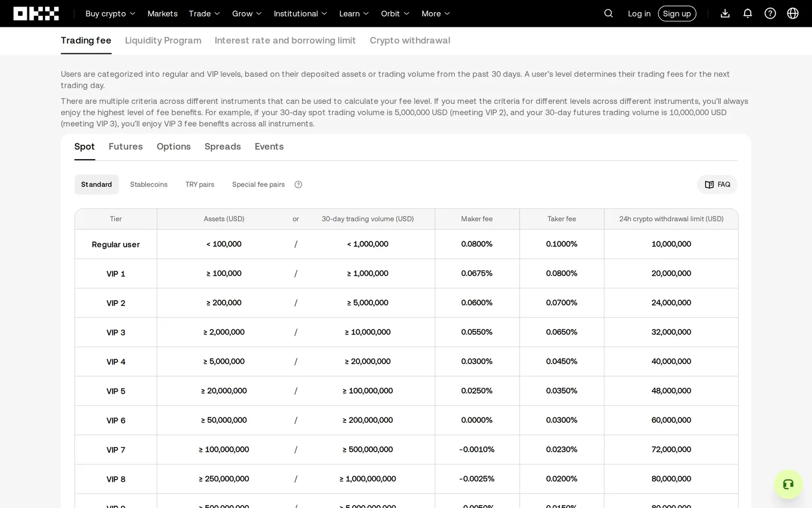812x508 pixels.
Task: Click the VIP 2 tier cell
Action: tap(116, 303)
